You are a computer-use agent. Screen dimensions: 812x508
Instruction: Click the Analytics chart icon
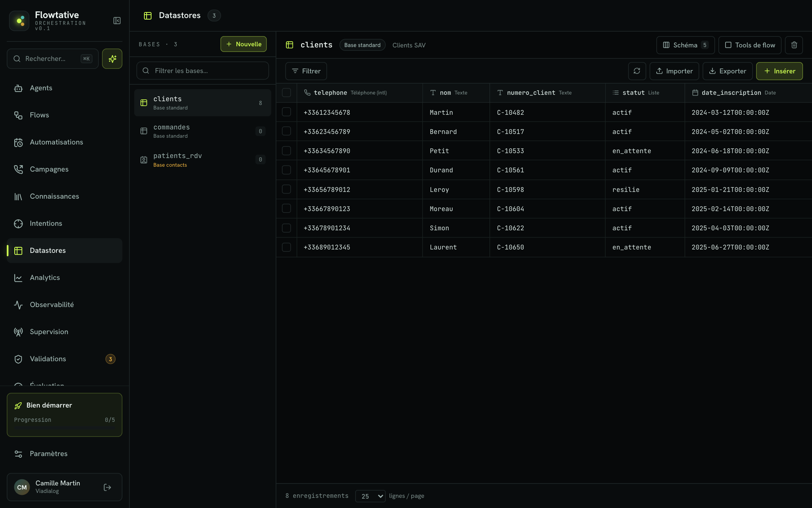click(x=18, y=278)
